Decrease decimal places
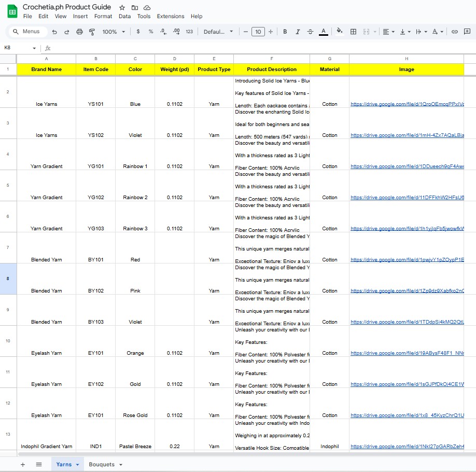The image size is (476, 472). [x=163, y=31]
